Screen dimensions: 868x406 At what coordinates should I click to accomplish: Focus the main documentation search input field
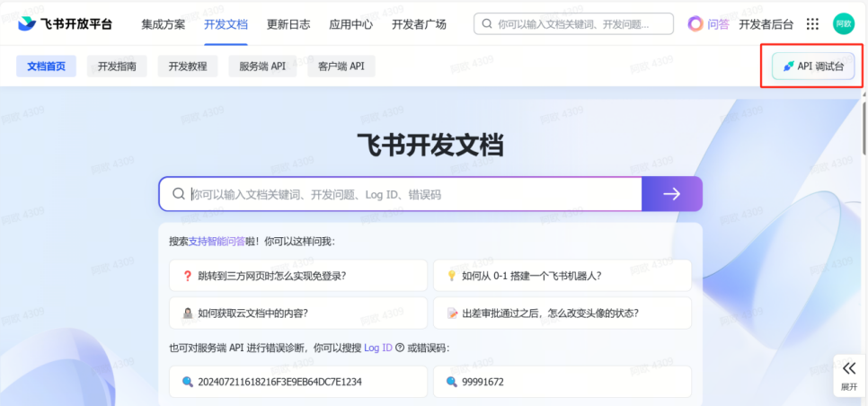click(x=413, y=194)
